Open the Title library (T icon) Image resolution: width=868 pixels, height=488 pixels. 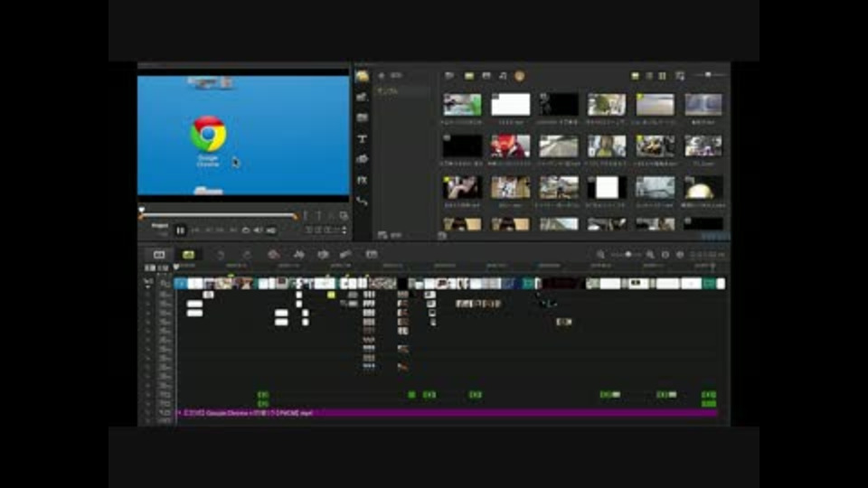pos(362,139)
